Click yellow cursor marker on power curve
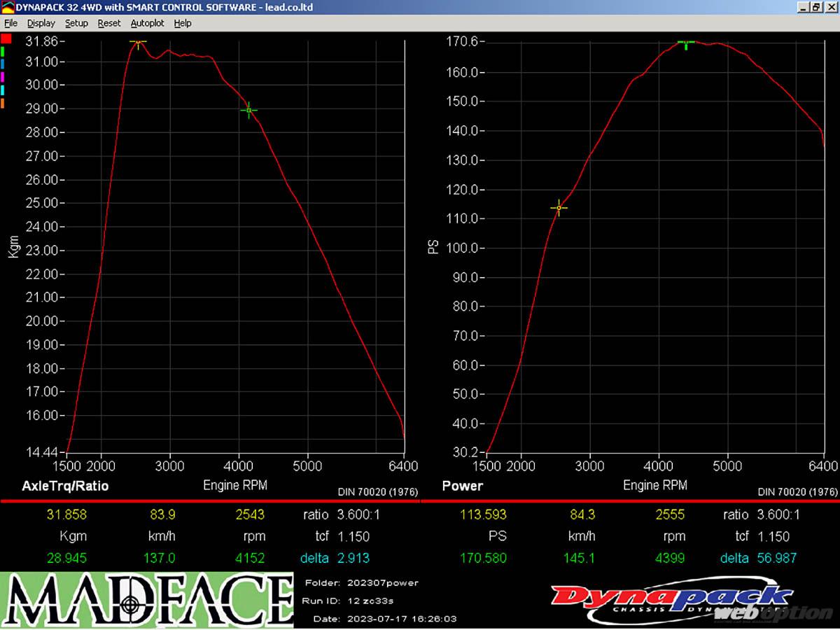This screenshot has width=840, height=630. 559,207
